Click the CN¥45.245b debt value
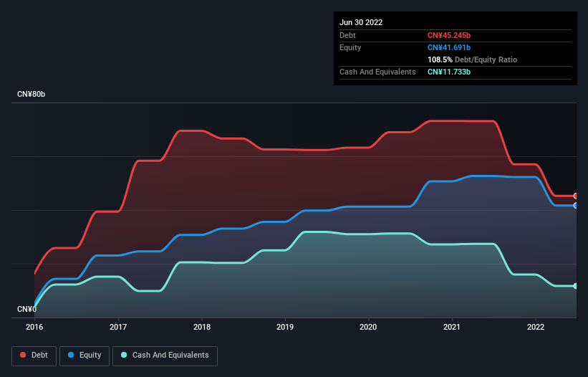Image resolution: width=588 pixels, height=377 pixels. tap(449, 35)
